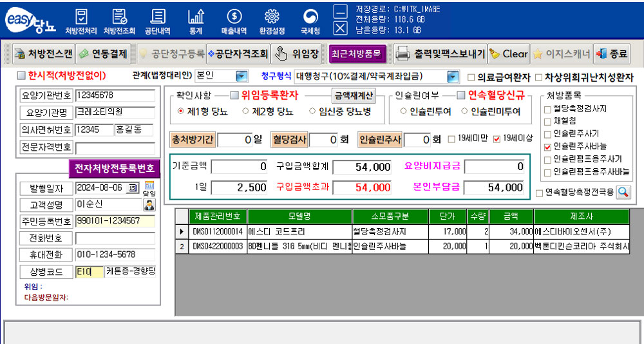Click 금액재계산 recalculate button
The height and width of the screenshot is (344, 644).
point(354,95)
